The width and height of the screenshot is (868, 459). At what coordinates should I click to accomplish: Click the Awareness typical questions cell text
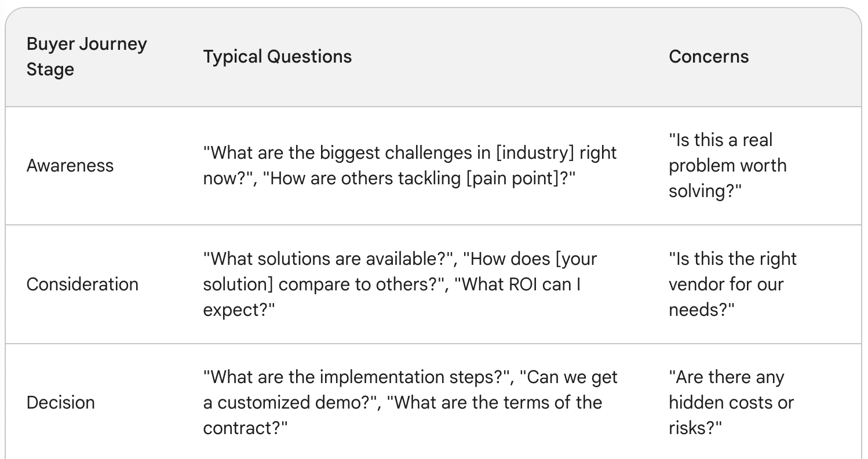[410, 166]
